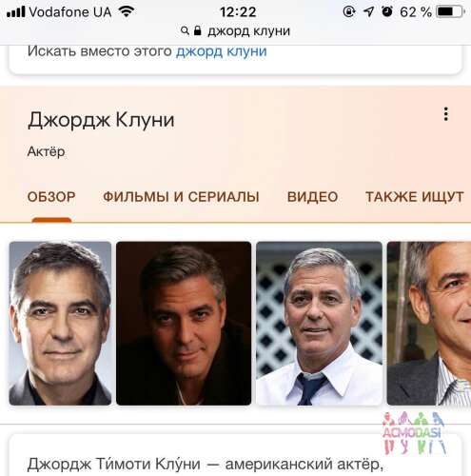Screen dimensions: 471x476
Task: Tap the address bar search text
Action: [x=249, y=31]
